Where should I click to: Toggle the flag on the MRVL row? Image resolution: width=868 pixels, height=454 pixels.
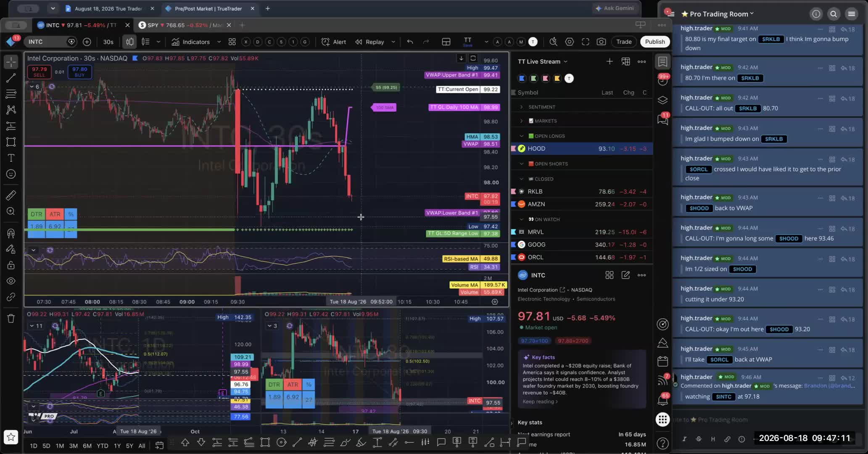coord(513,232)
